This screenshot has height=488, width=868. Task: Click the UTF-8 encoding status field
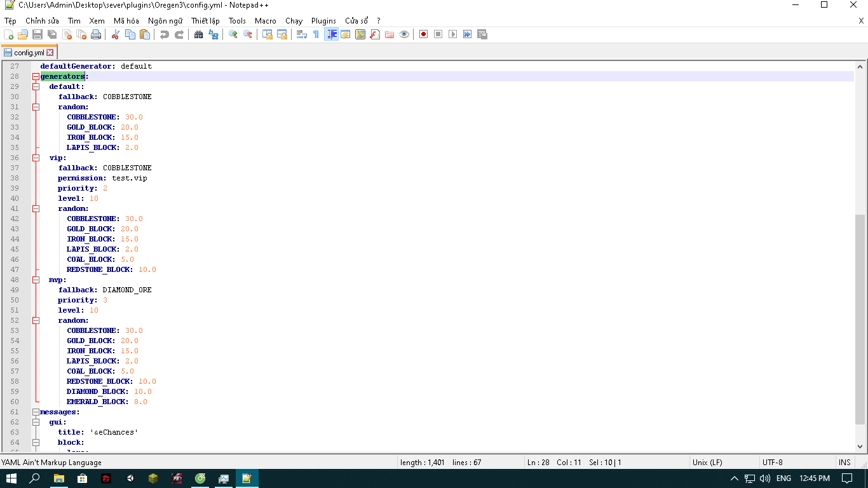[x=773, y=462]
